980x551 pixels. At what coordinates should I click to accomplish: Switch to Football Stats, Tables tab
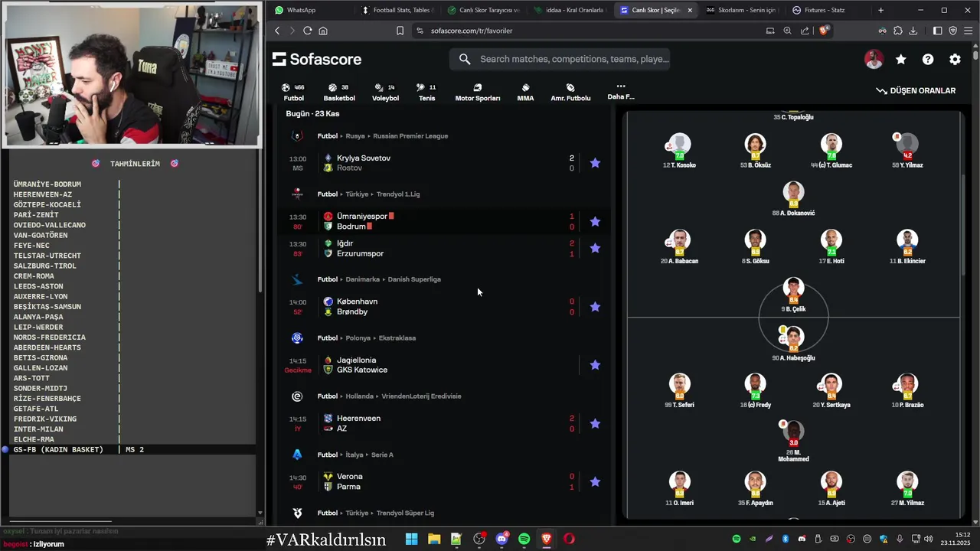tap(396, 10)
